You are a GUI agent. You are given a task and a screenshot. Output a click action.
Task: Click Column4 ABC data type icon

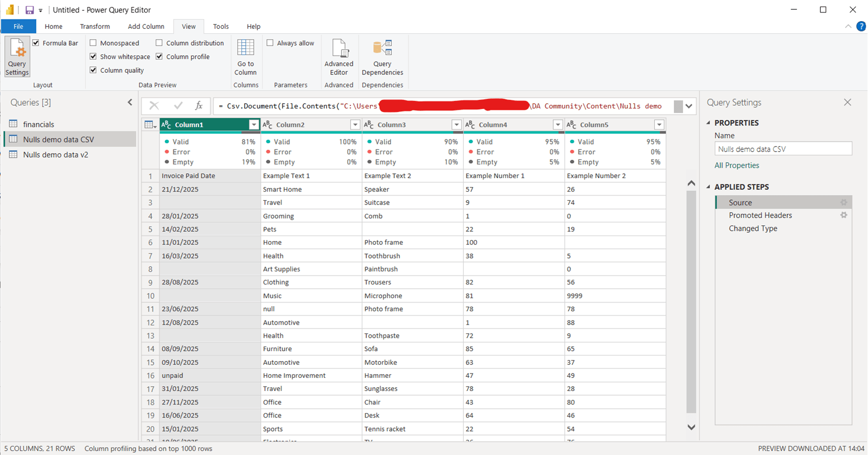coord(470,125)
